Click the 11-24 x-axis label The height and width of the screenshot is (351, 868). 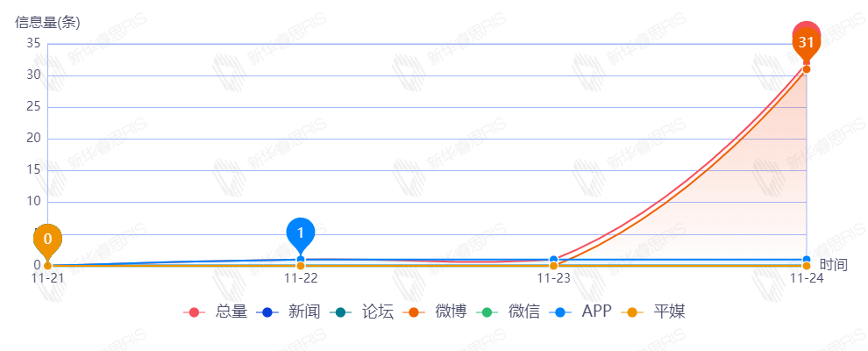click(x=806, y=278)
